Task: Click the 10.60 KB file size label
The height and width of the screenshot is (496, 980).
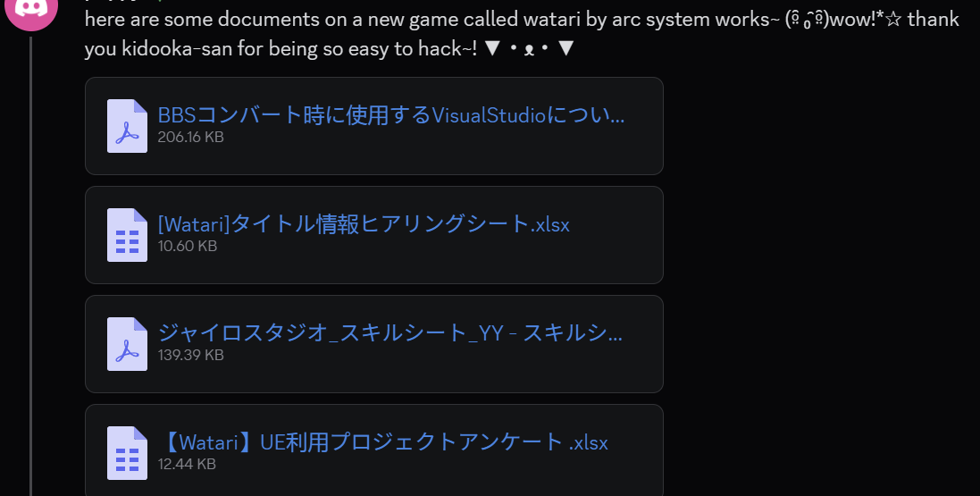Action: [x=188, y=246]
